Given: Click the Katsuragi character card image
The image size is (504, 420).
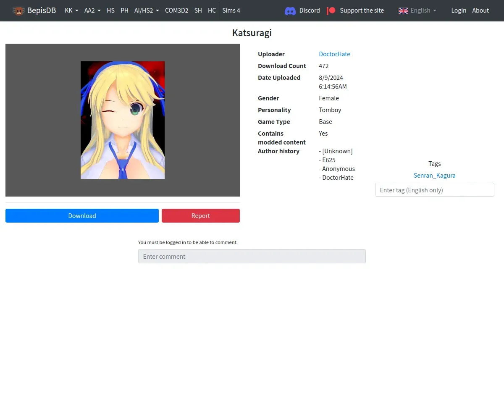Looking at the screenshot, I should 123,120.
